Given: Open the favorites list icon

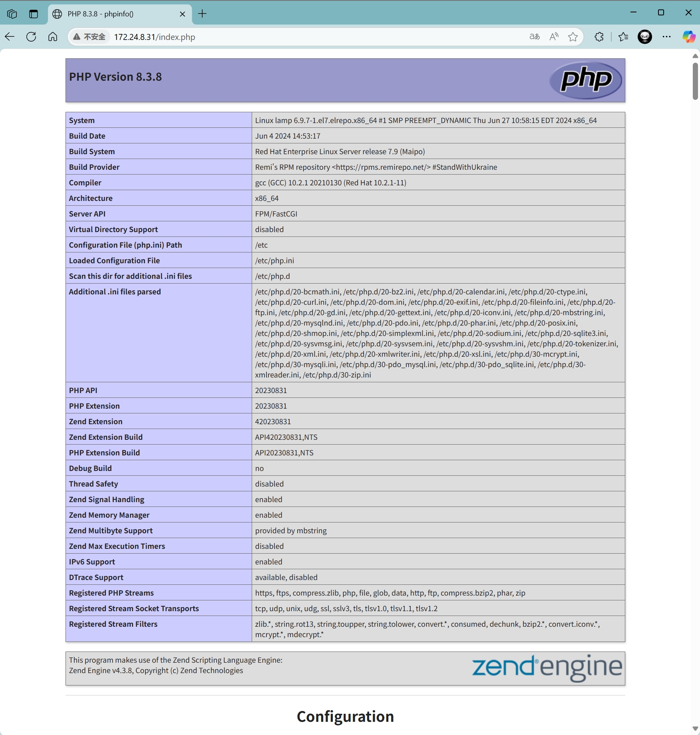Looking at the screenshot, I should point(623,37).
